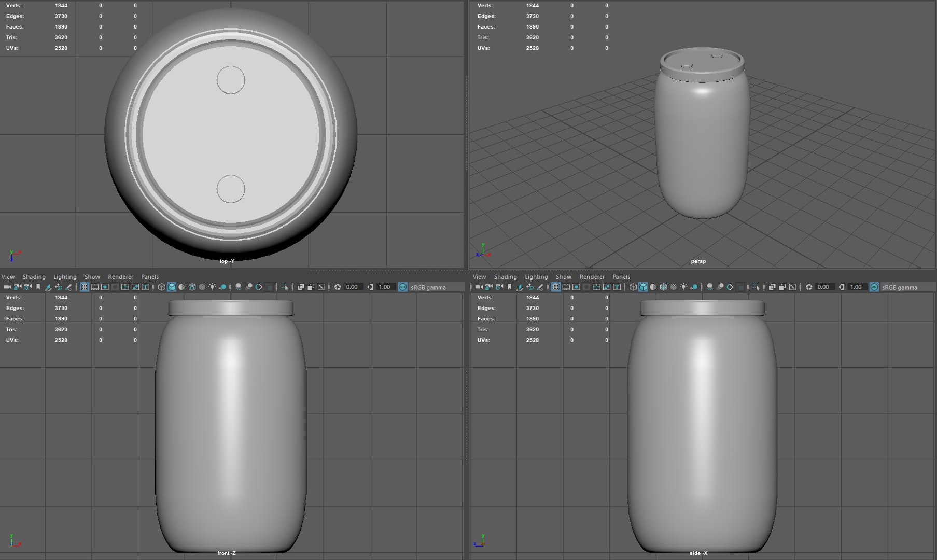Open the Shading menu of front view panel
This screenshot has height=560, width=937.
pyautogui.click(x=34, y=277)
